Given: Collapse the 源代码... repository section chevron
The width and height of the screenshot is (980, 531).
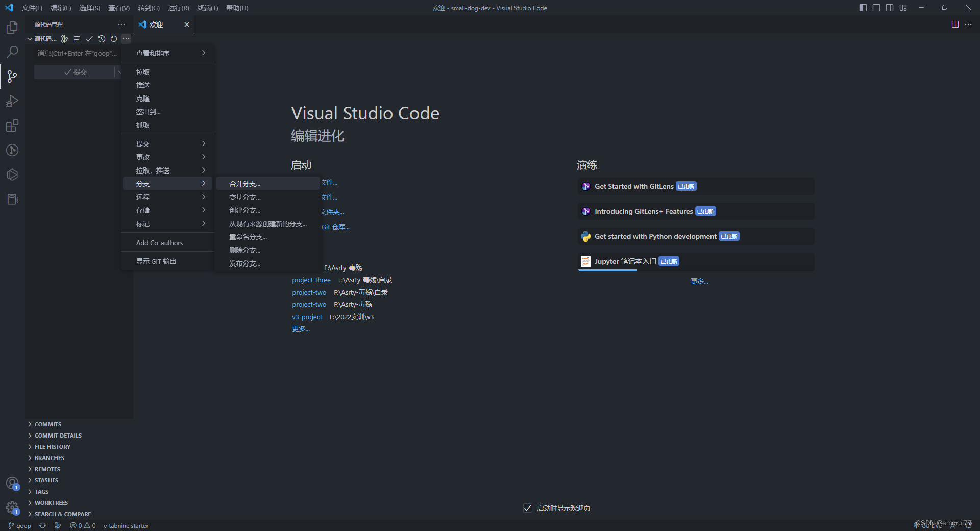Looking at the screenshot, I should (30, 39).
